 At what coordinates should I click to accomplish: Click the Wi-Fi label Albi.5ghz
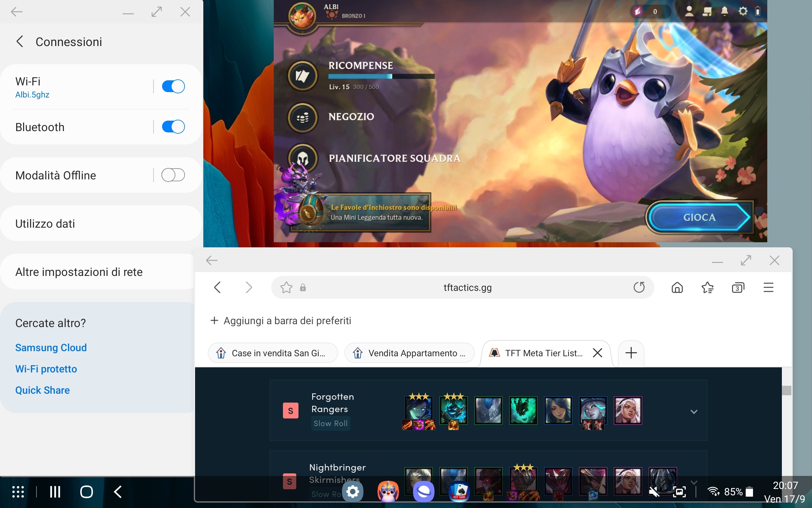(32, 95)
